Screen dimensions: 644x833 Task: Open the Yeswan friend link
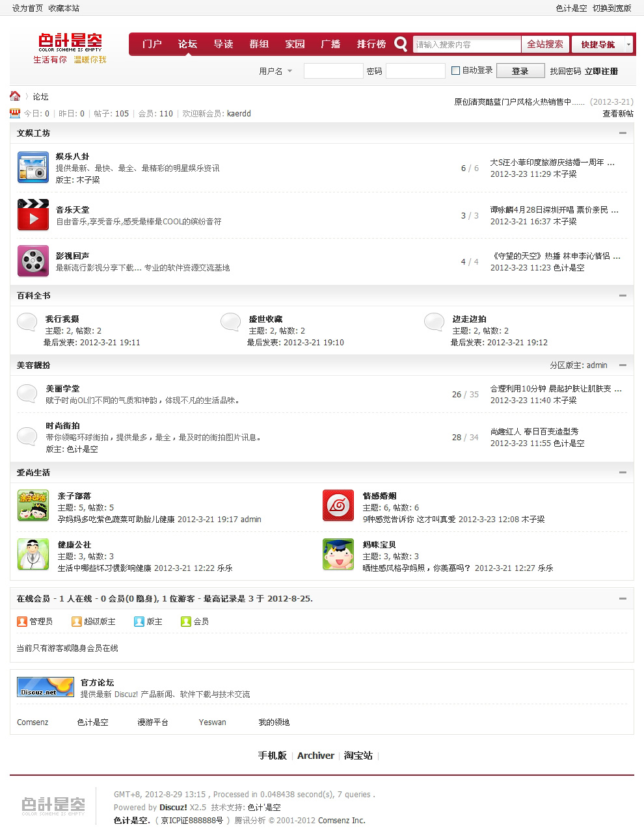(213, 722)
